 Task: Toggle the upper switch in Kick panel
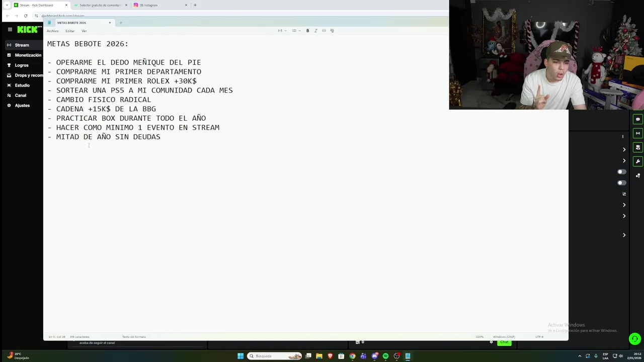point(622,172)
